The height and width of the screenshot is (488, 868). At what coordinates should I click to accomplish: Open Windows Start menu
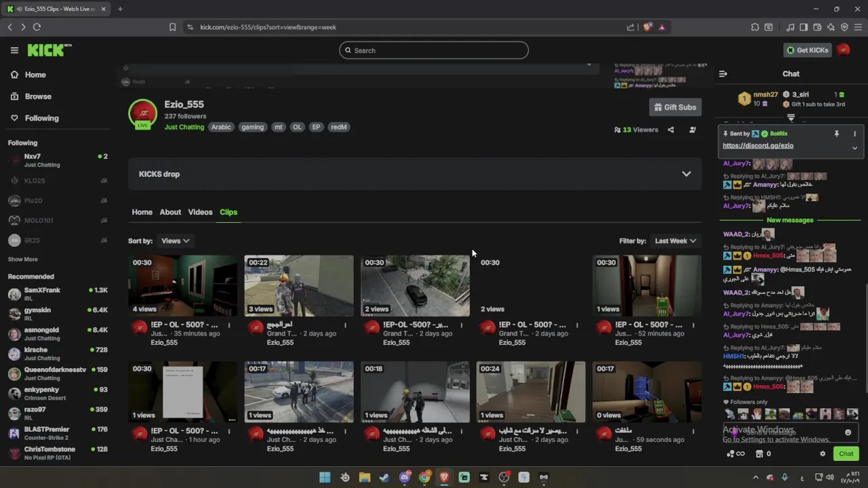(325, 477)
